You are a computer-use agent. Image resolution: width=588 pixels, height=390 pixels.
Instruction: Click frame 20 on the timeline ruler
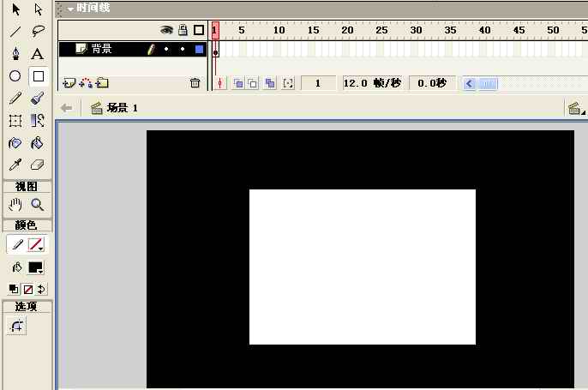point(346,30)
